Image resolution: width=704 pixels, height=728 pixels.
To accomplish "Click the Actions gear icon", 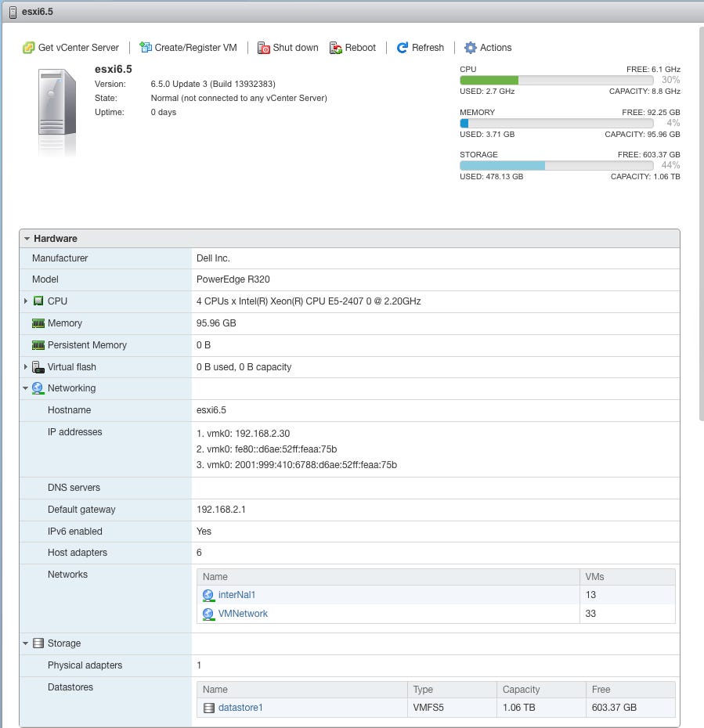I will pos(471,47).
